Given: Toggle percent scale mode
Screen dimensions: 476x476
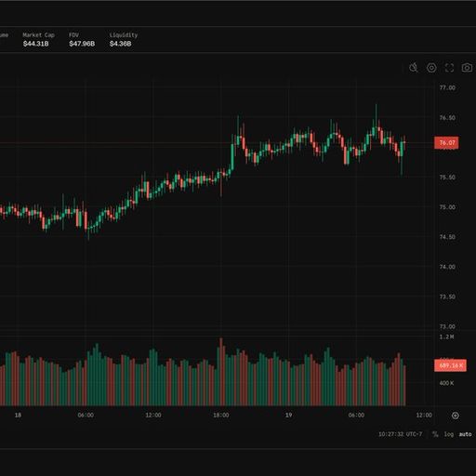Looking at the screenshot, I should [435, 434].
